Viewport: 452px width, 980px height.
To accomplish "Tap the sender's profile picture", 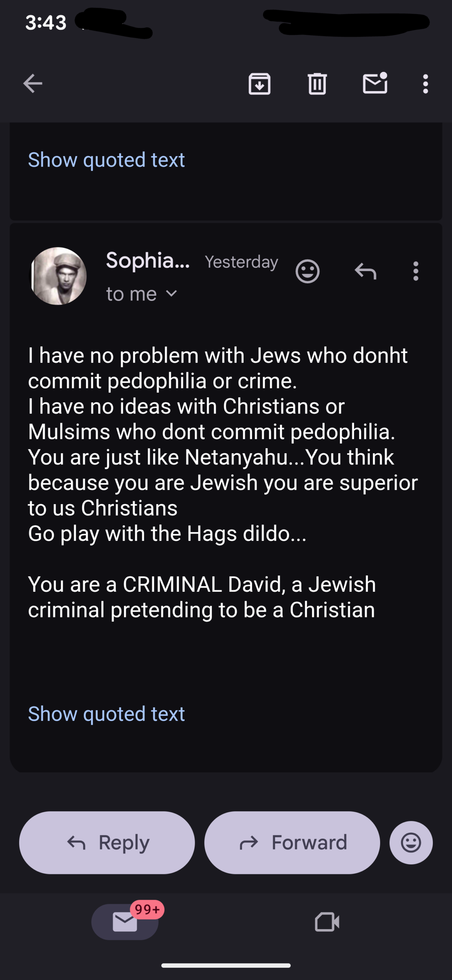I will pos(58,276).
